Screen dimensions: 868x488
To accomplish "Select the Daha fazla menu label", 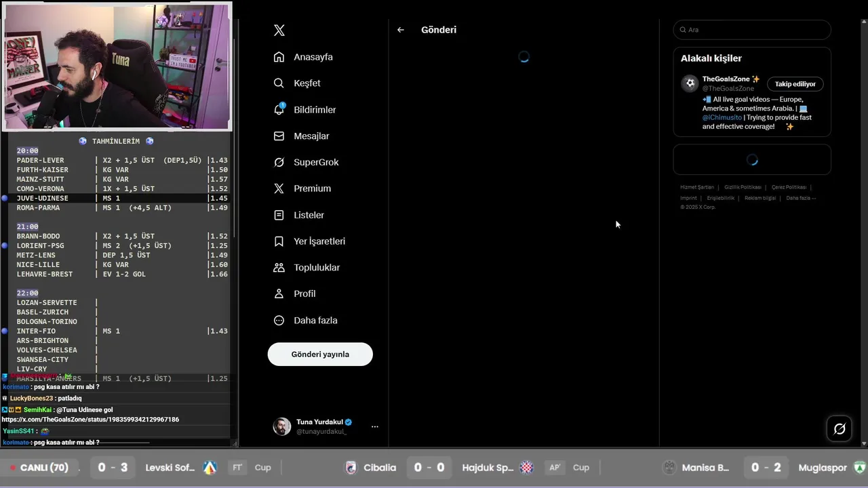I will pos(315,321).
